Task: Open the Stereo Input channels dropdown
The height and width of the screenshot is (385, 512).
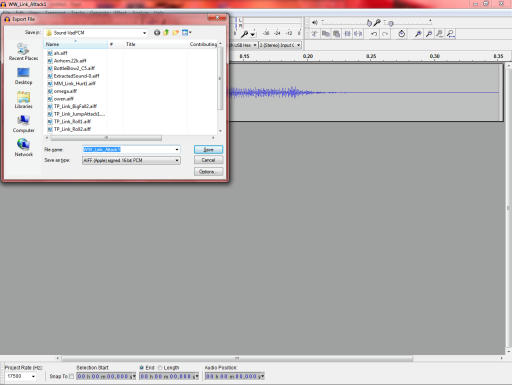Action: coord(298,45)
